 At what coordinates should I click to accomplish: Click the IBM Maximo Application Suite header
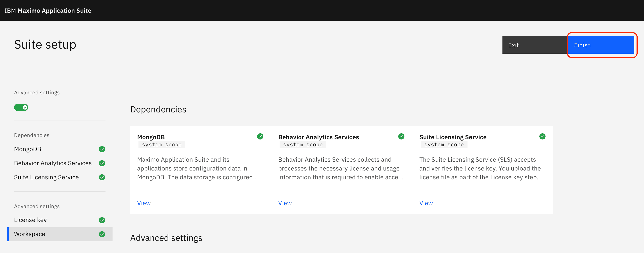coord(48,11)
